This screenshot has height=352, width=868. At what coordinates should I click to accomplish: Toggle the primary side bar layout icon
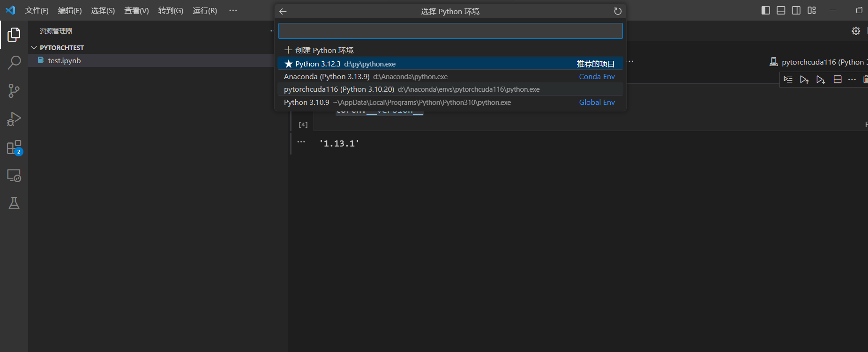pyautogui.click(x=766, y=10)
